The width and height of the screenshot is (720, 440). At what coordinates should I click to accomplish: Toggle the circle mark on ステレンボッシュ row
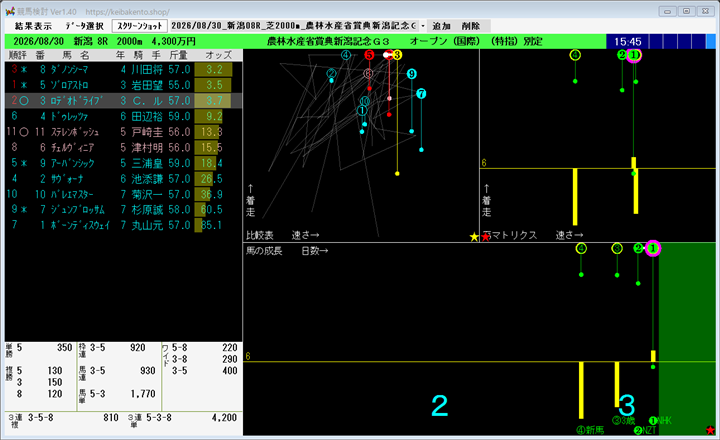pyautogui.click(x=24, y=132)
